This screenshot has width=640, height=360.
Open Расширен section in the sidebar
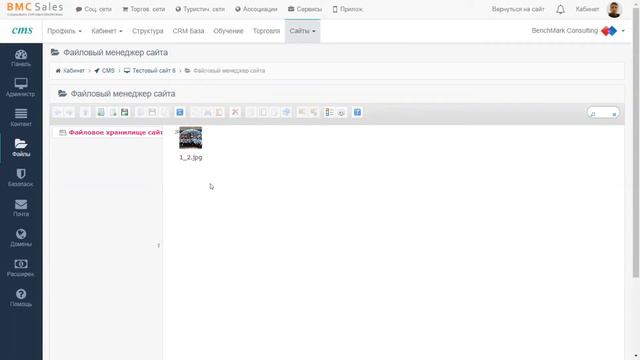point(21,268)
